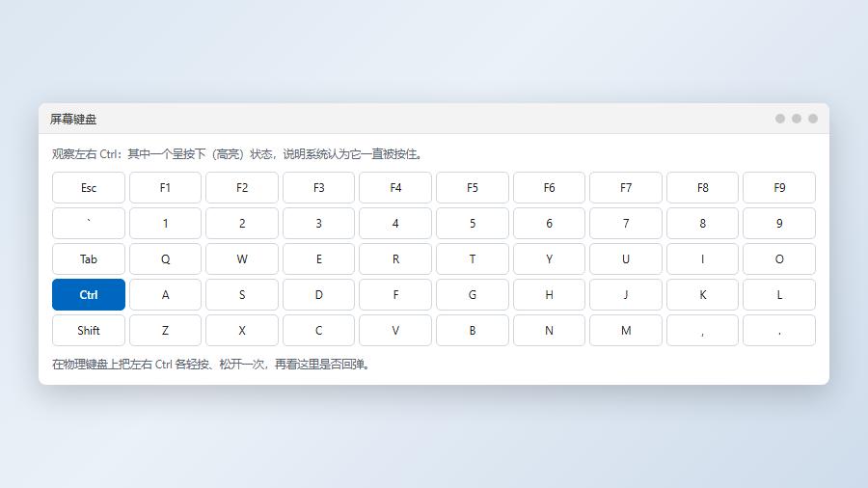Choose the M key
The image size is (868, 488).
pyautogui.click(x=626, y=330)
